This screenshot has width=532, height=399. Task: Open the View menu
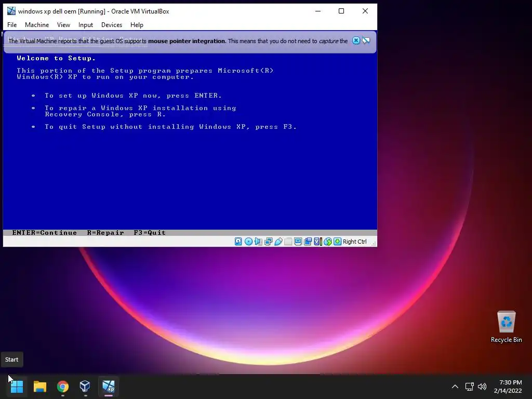63,25
